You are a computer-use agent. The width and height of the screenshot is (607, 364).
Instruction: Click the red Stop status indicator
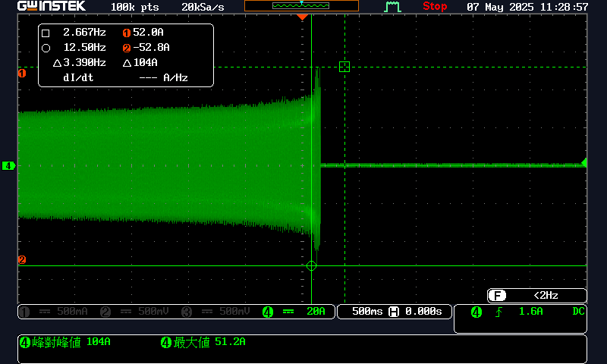tap(435, 6)
